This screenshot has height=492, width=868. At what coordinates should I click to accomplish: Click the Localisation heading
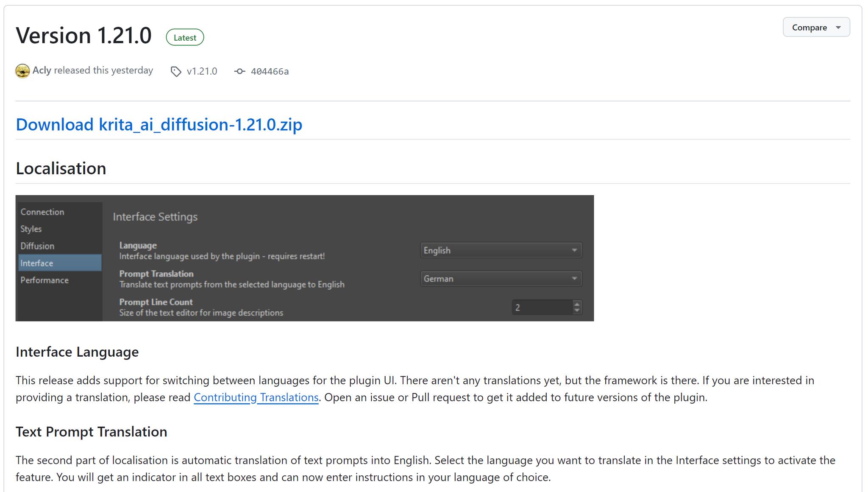pyautogui.click(x=61, y=168)
